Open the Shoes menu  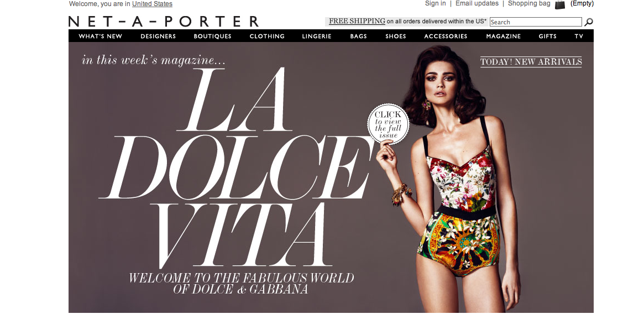tap(395, 36)
